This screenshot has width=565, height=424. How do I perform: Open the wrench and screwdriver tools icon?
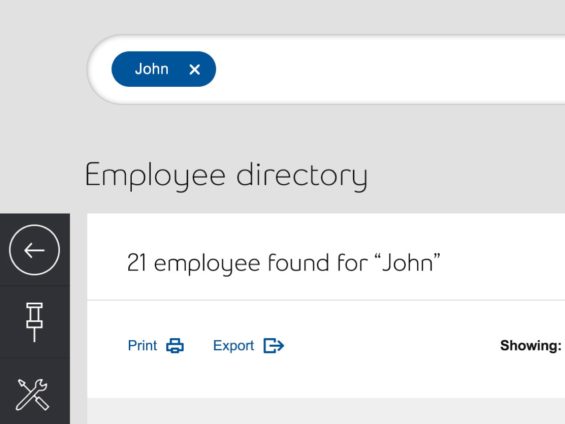[x=32, y=394]
